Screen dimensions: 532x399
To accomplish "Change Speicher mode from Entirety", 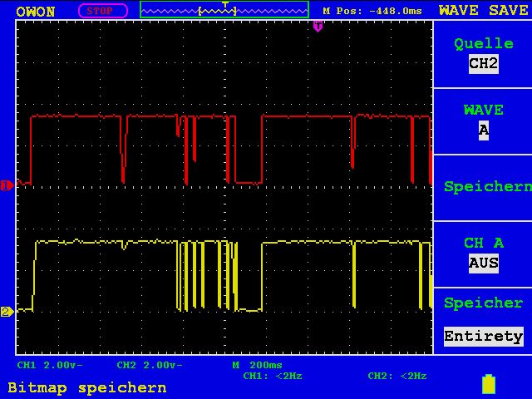I will pyautogui.click(x=483, y=320).
